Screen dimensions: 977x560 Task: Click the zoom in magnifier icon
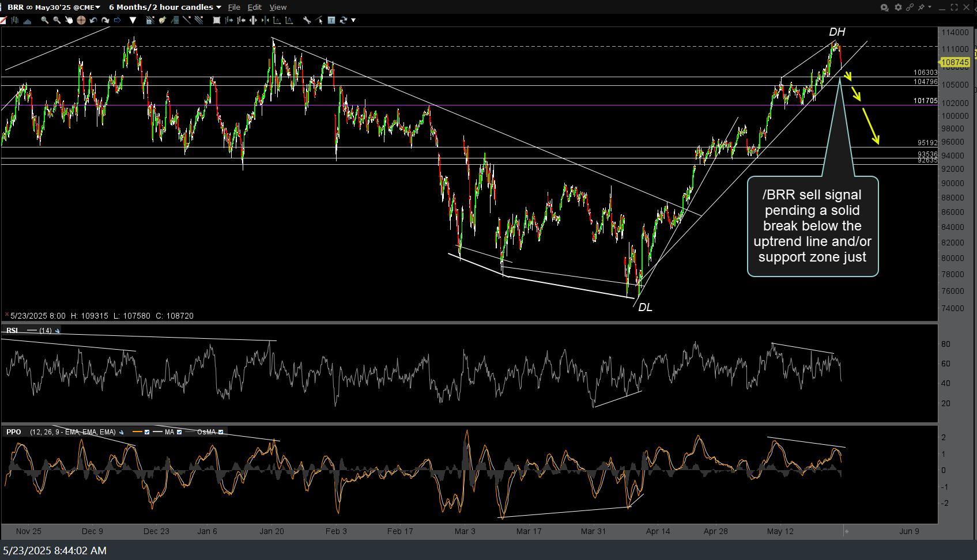(44, 20)
